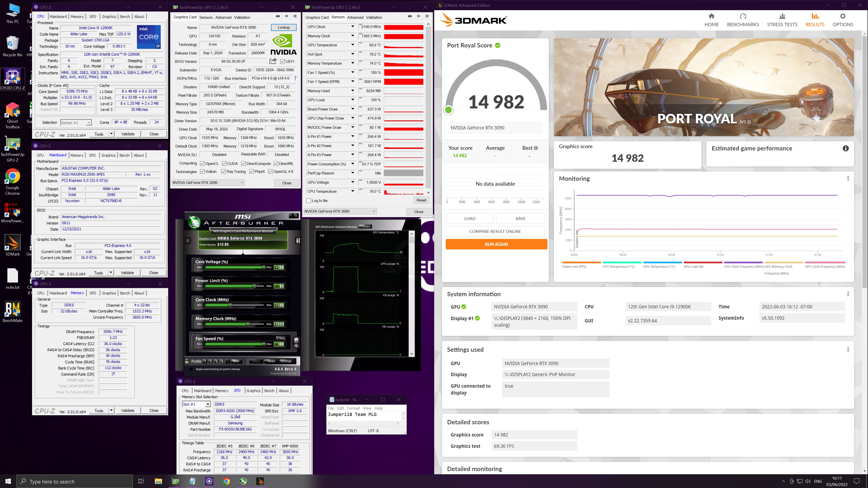Open Format menu in Notepad
Screen dimensions: 868x488
click(353, 408)
